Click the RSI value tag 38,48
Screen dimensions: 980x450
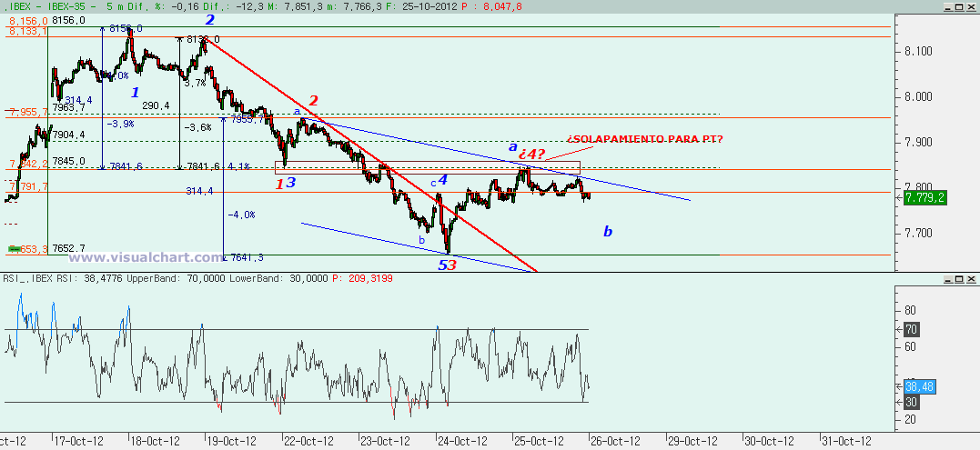(x=919, y=387)
